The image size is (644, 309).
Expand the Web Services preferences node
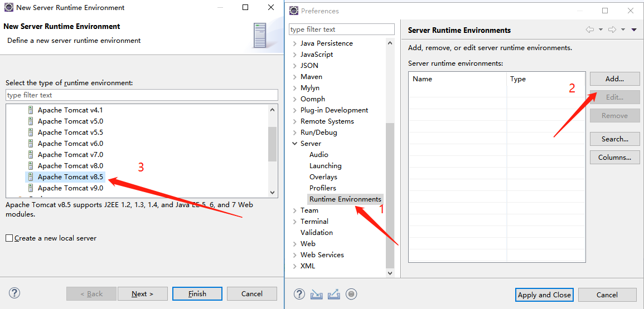click(x=294, y=255)
